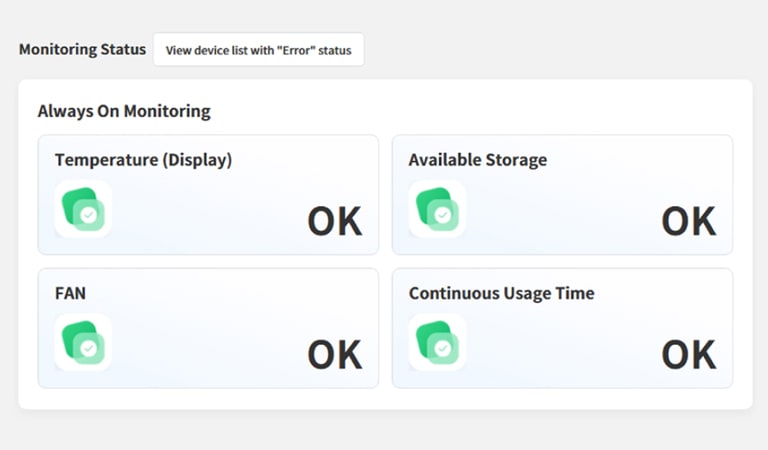The image size is (768, 450).
Task: Select the OK reading for Continuous Usage Time
Action: point(688,355)
